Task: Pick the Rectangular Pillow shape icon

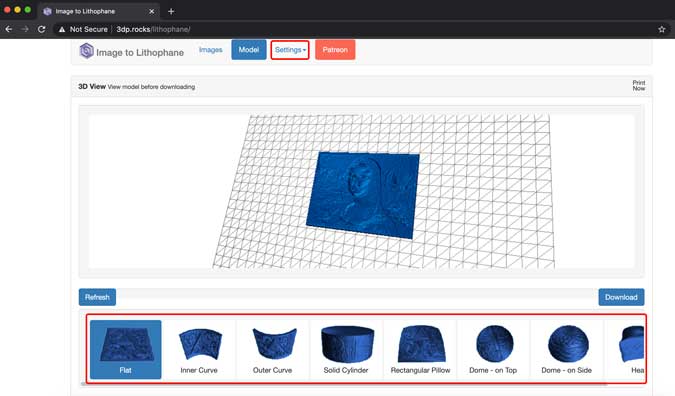Action: pos(421,344)
